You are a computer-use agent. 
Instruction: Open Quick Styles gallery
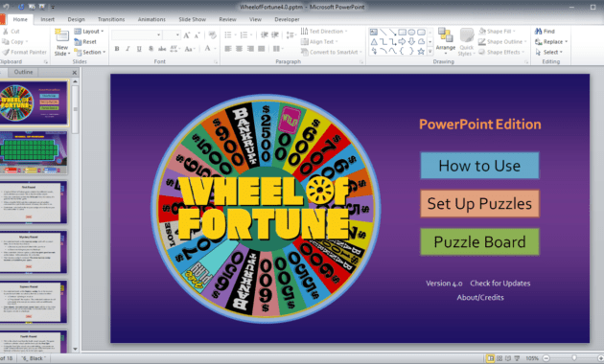point(467,42)
